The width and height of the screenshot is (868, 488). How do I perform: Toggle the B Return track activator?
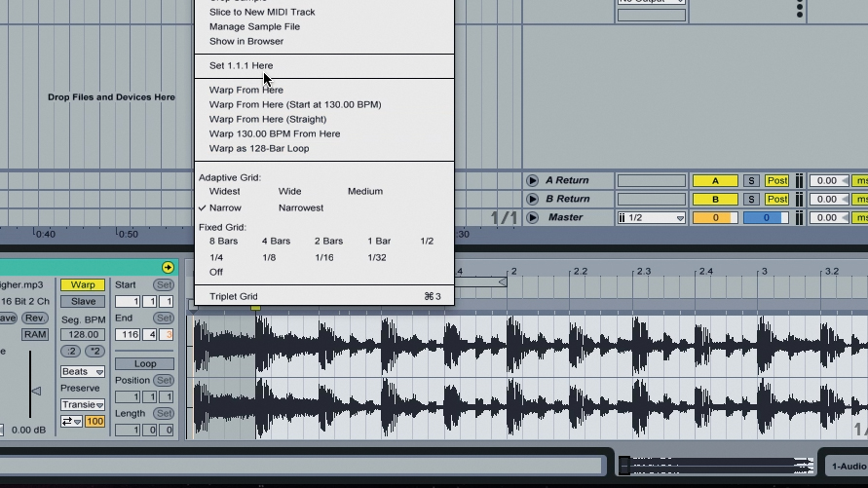tap(715, 199)
